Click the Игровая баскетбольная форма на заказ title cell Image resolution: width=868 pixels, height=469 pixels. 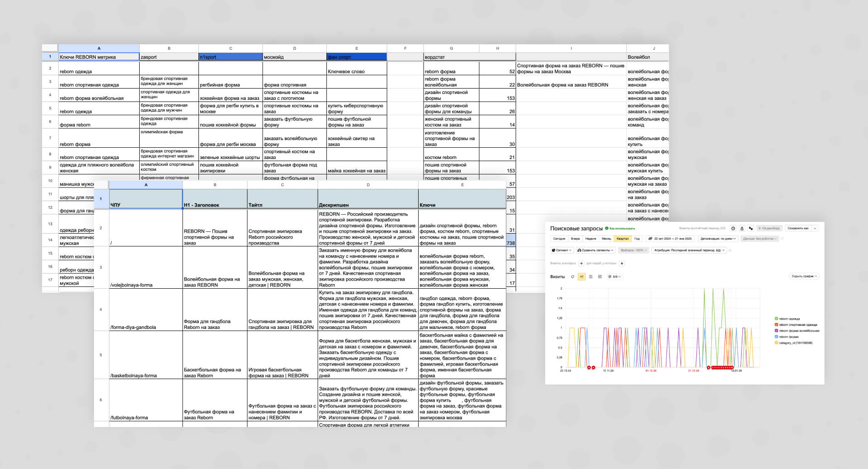(283, 355)
